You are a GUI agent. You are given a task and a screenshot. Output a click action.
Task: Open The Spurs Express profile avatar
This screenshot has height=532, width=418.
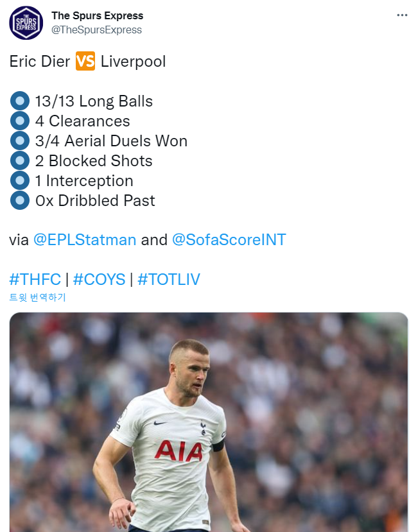[26, 22]
